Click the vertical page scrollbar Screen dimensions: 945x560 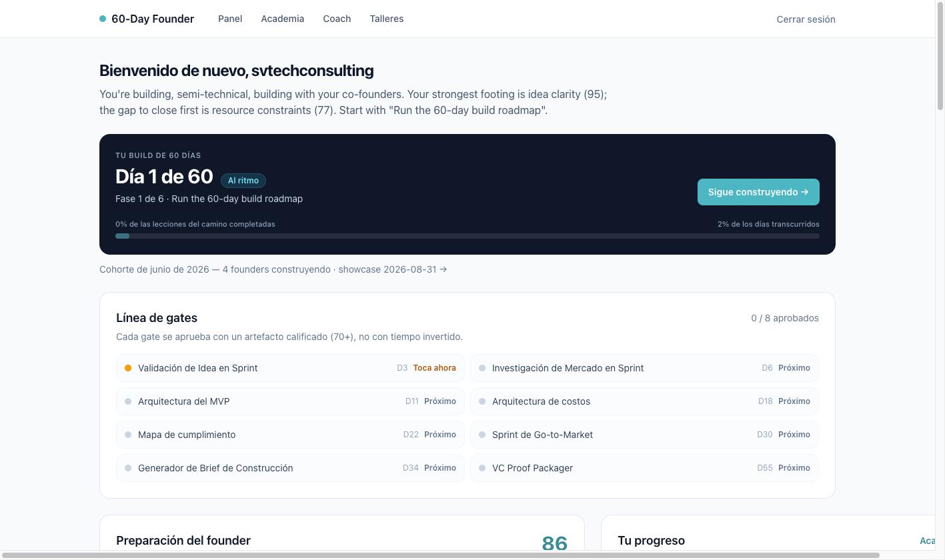(940, 57)
